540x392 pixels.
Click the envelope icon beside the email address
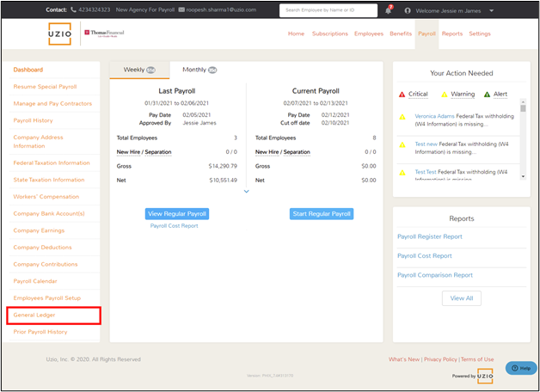click(x=181, y=9)
